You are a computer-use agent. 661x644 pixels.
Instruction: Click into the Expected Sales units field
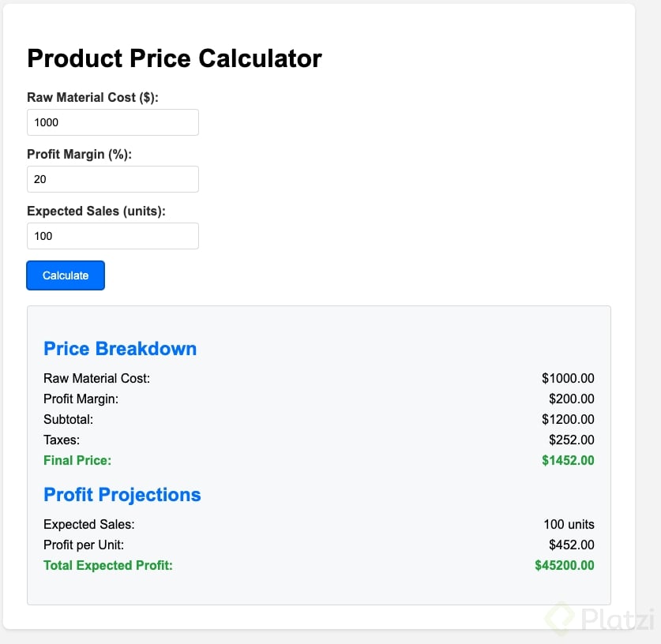tap(113, 236)
